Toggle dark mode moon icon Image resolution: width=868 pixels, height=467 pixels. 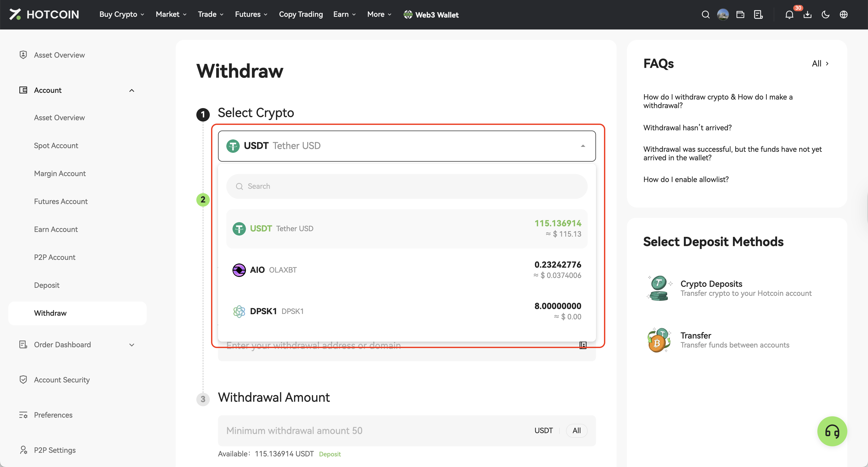826,14
